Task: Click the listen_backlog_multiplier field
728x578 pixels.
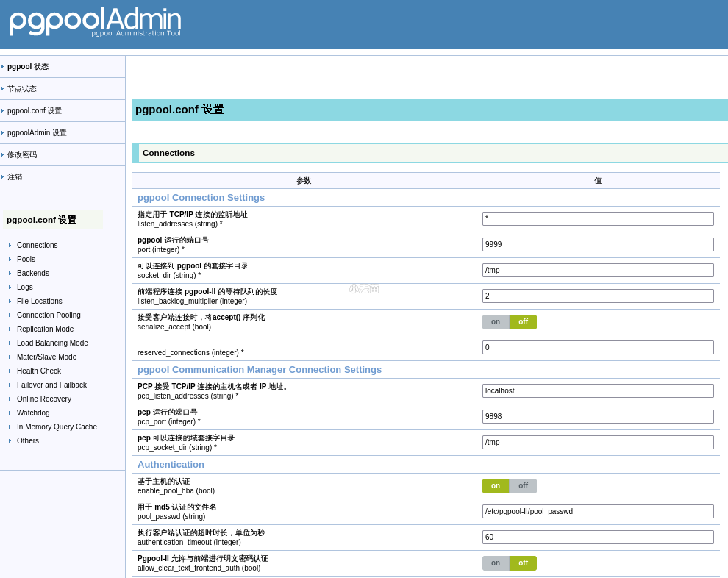Action: (x=598, y=296)
